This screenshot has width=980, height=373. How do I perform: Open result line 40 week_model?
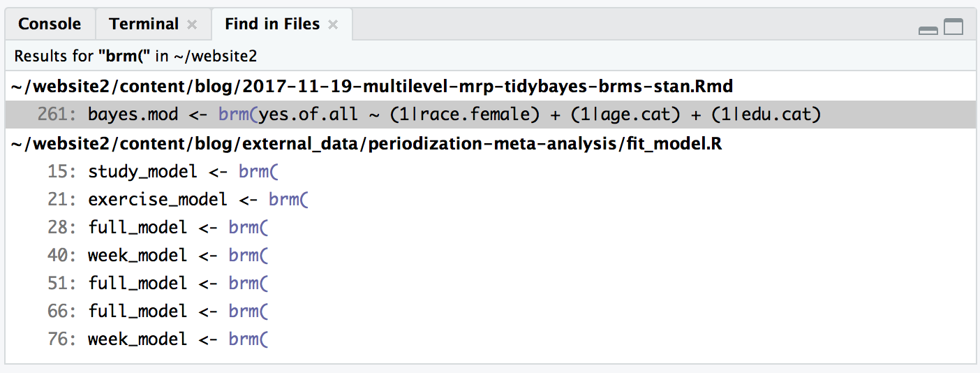pos(490,255)
